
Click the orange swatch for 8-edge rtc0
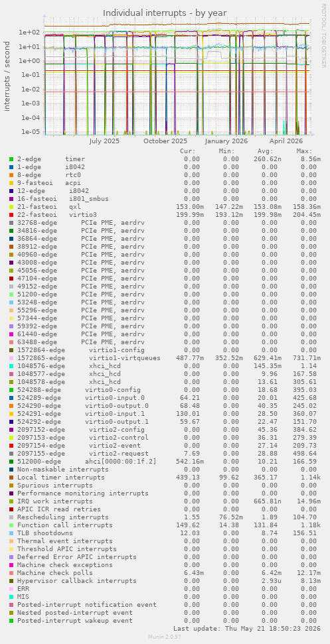11,175
